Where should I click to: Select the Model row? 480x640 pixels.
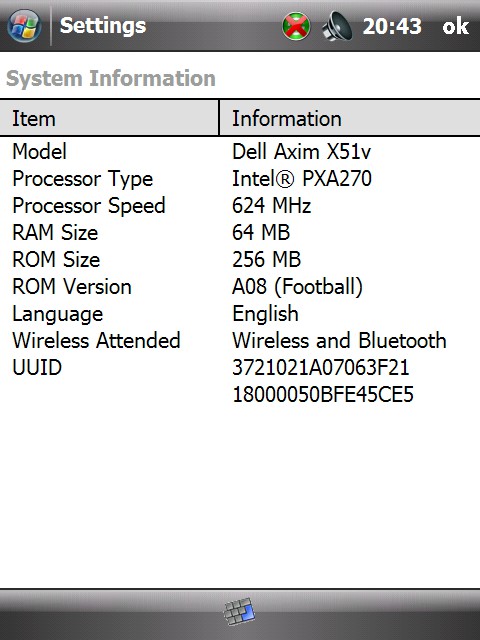click(x=240, y=151)
